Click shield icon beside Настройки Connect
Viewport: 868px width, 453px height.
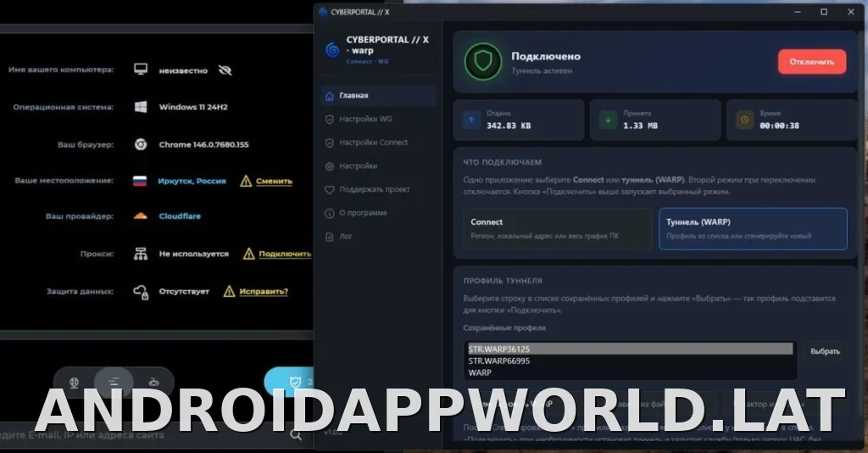tap(330, 143)
